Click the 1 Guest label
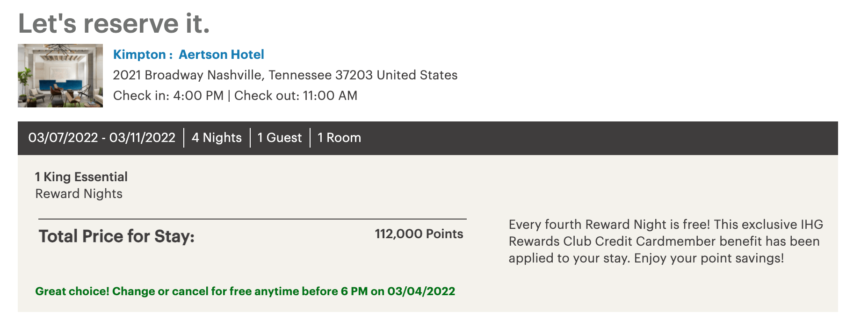The width and height of the screenshot is (868, 326). (279, 137)
